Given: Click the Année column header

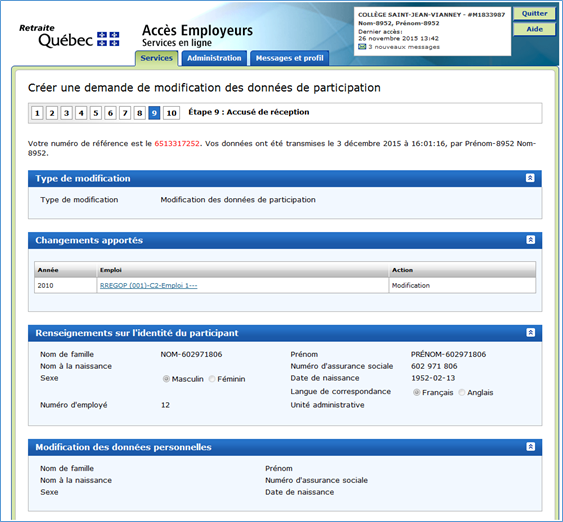Looking at the screenshot, I should [x=65, y=270].
